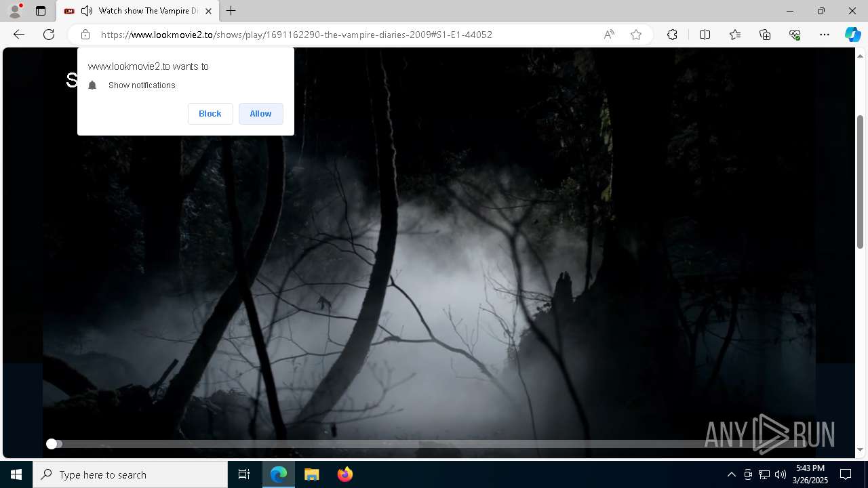Open Split screen view
The image size is (868, 488).
click(705, 35)
